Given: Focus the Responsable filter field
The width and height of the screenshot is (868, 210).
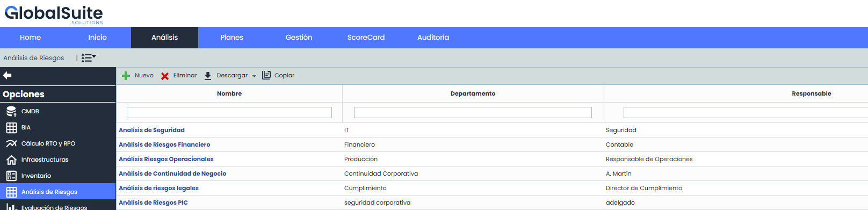Looking at the screenshot, I should pyautogui.click(x=746, y=112).
